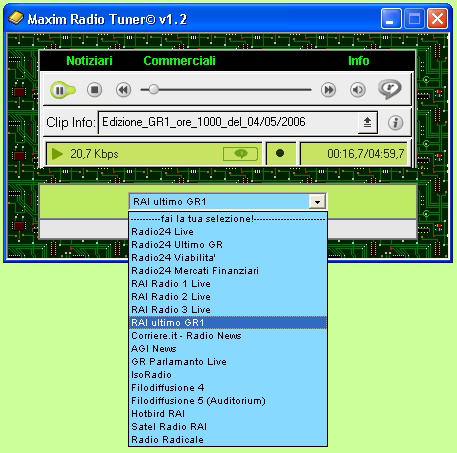Collapse the station dropdown via its arrow
The width and height of the screenshot is (457, 453).
[317, 202]
